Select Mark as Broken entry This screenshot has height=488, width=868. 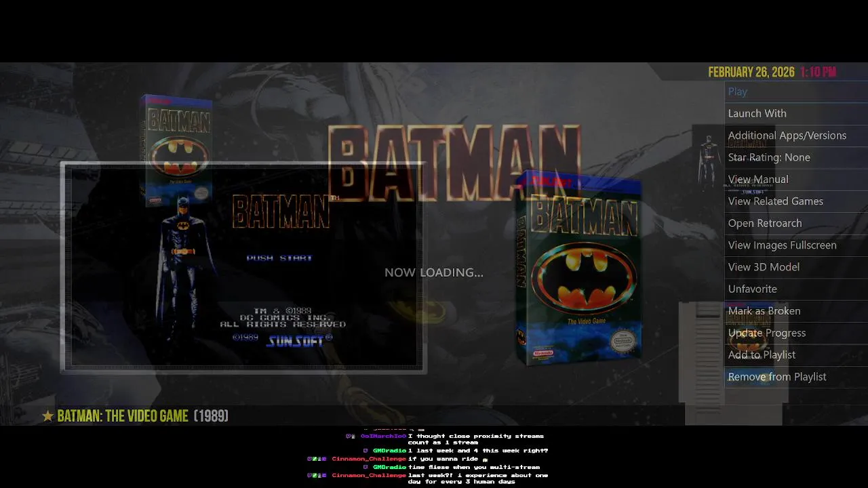coord(796,311)
